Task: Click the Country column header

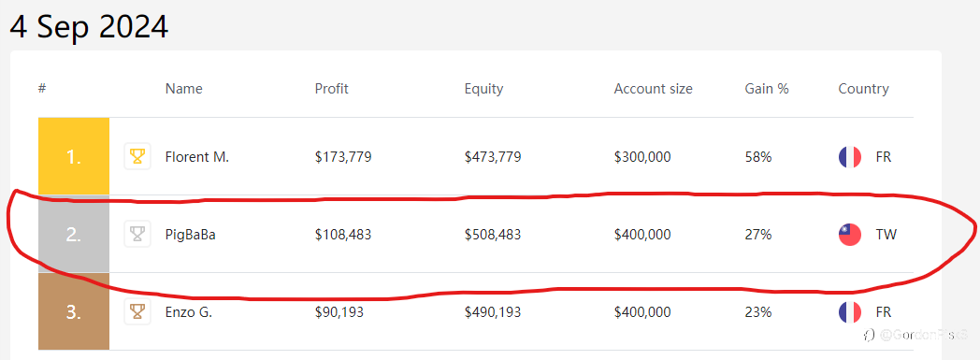Action: (x=863, y=89)
